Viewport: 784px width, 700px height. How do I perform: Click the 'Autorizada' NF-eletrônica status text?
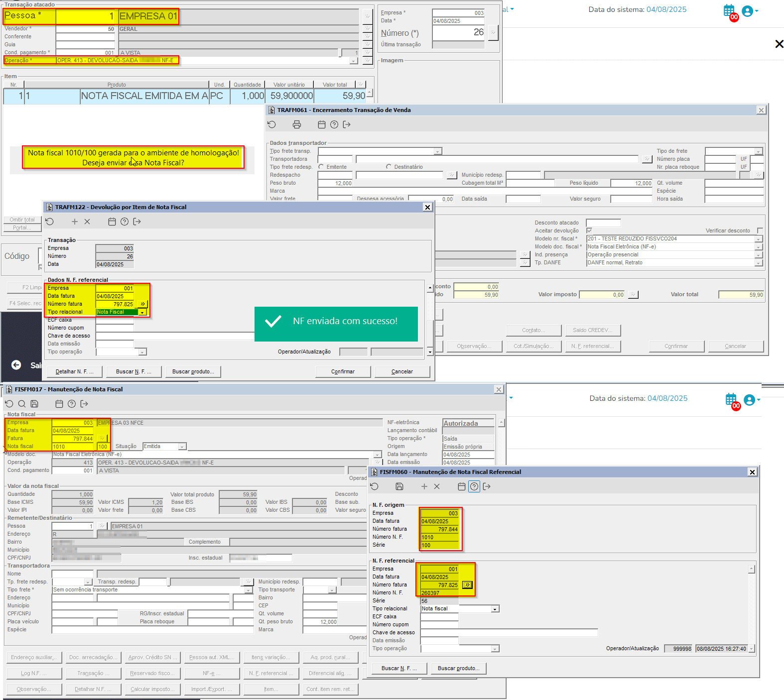[x=461, y=423]
